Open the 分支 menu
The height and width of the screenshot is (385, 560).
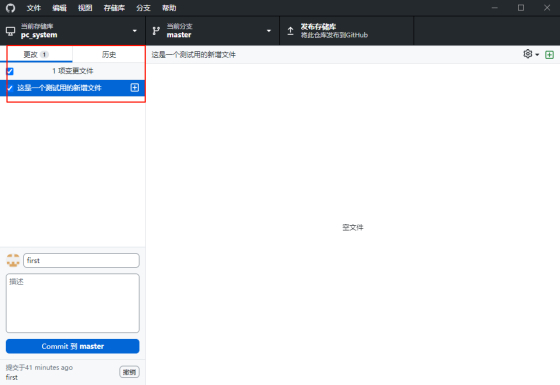pos(143,8)
